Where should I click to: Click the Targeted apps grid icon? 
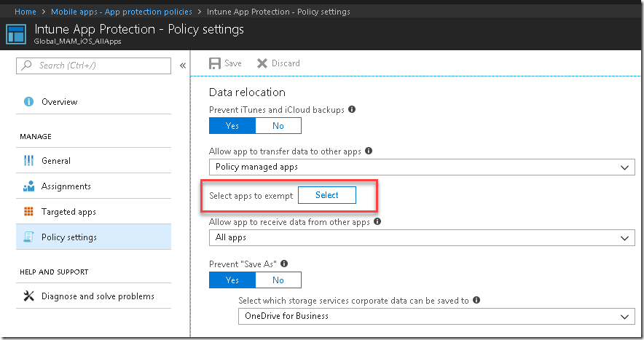tap(28, 211)
